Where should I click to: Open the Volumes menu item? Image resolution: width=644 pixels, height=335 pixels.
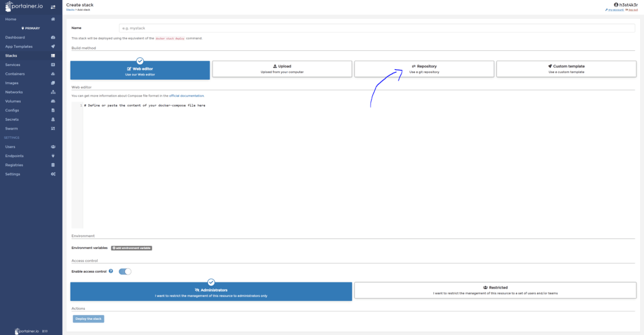(13, 101)
